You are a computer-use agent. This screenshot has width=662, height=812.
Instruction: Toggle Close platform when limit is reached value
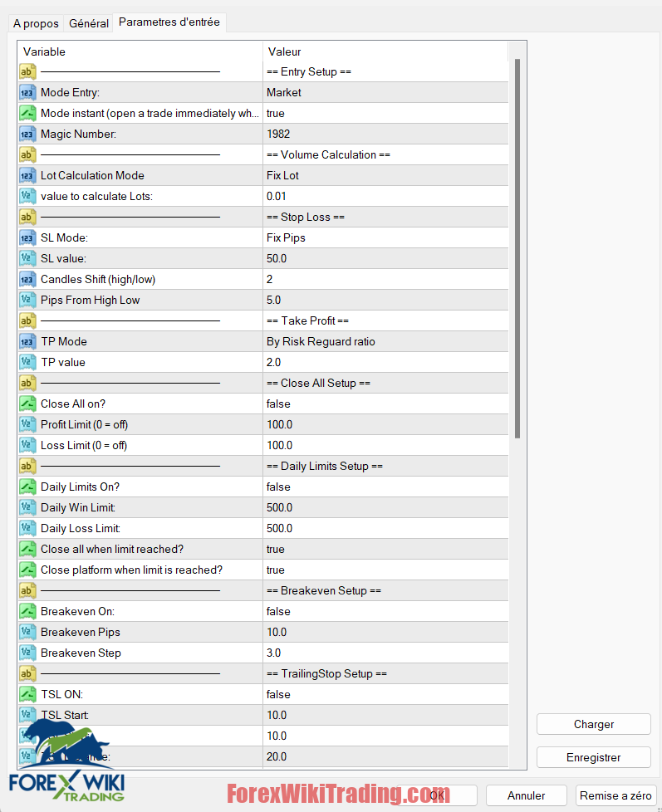[x=386, y=570]
